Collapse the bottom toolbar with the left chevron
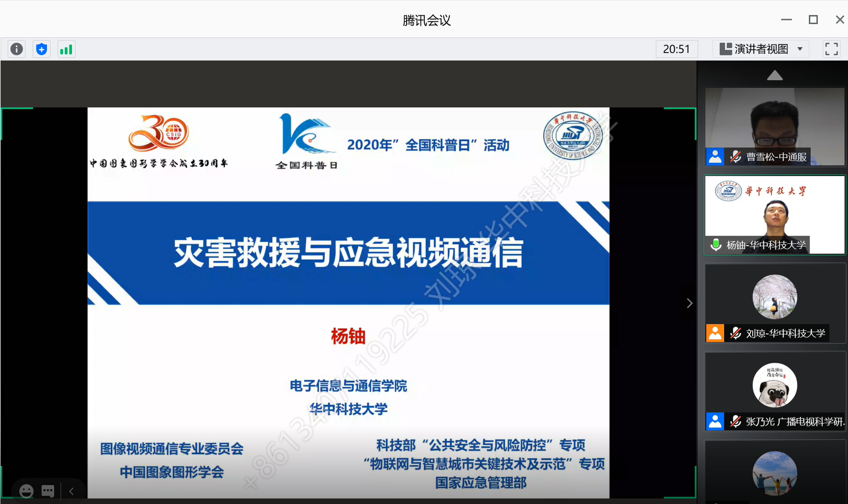848x504 pixels. pos(71,491)
